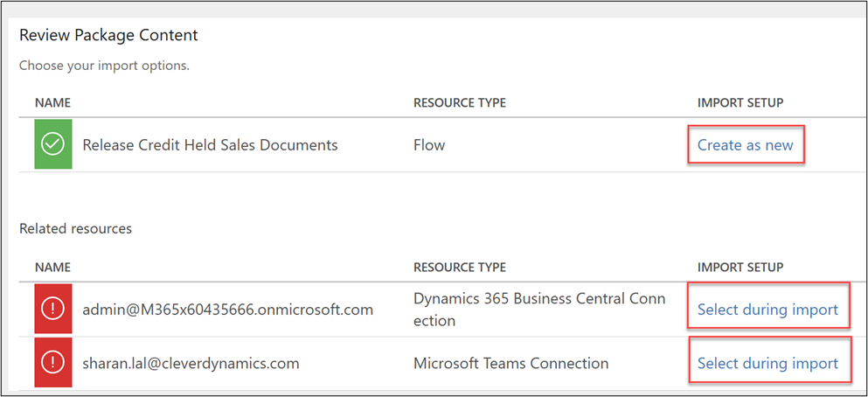Click the RESOURCE TYPE header in the package table

pos(459,103)
